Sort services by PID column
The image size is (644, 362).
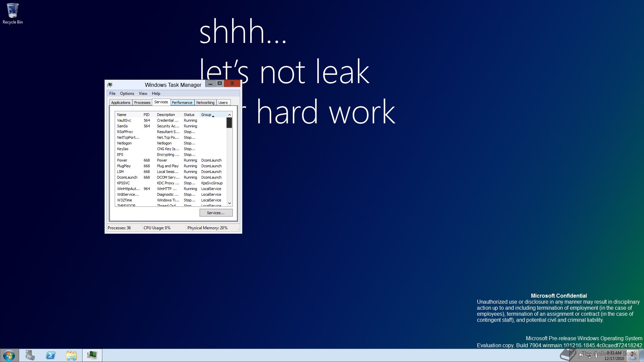click(149, 115)
